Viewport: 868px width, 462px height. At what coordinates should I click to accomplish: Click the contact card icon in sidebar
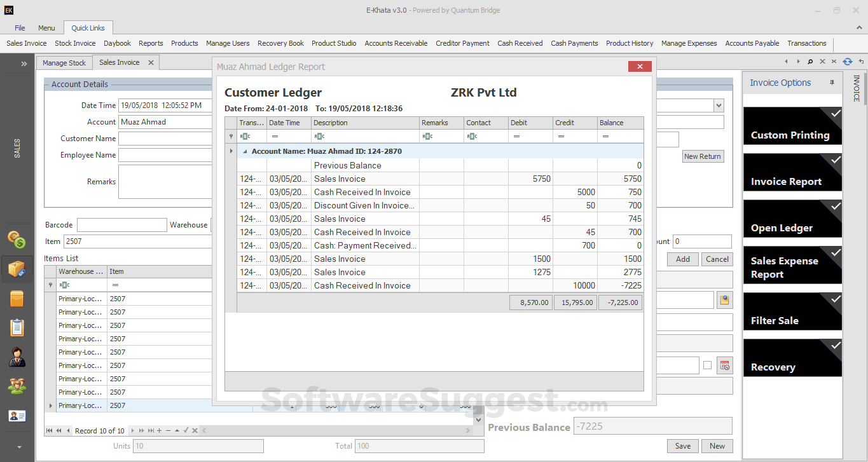coord(17,416)
